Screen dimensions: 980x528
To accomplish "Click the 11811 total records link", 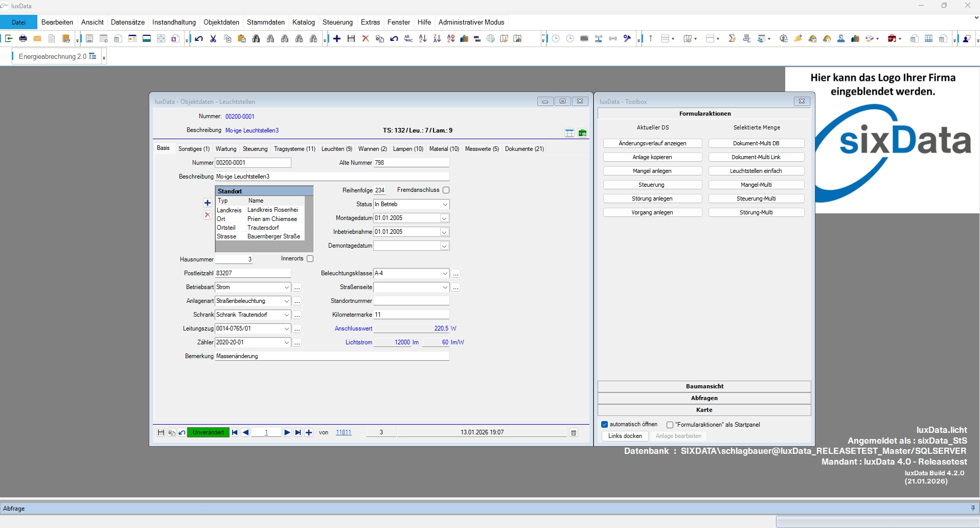I will coord(344,433).
